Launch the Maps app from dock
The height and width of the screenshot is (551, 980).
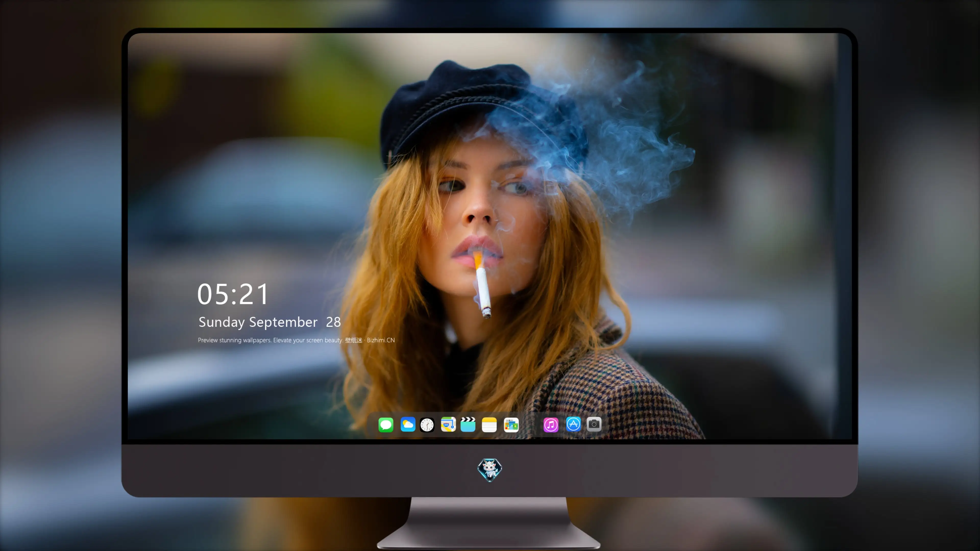coord(448,424)
